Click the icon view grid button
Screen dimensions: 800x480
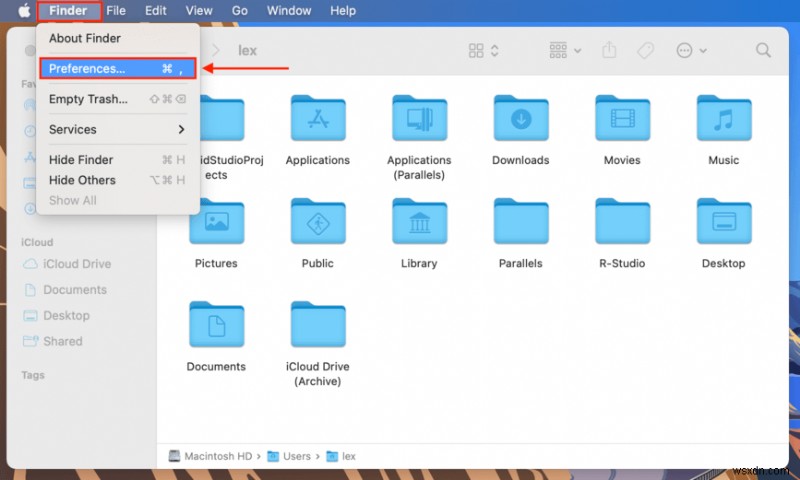[x=476, y=50]
